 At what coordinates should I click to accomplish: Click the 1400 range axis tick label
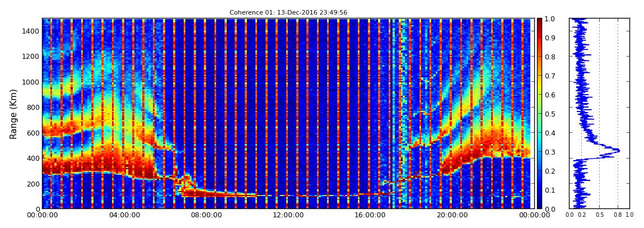point(31,31)
